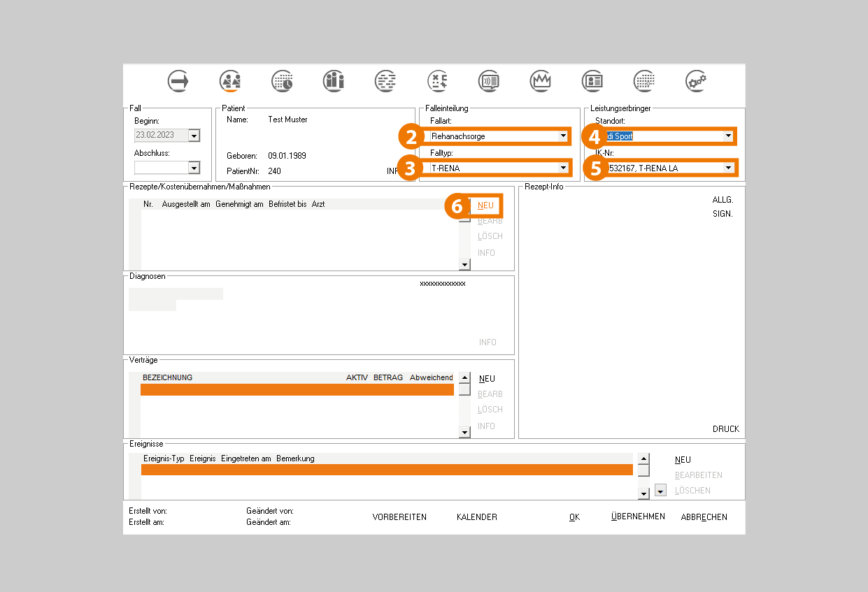
Task: Expand the Fallart dropdown showing Rehanachsorge
Action: tap(563, 136)
